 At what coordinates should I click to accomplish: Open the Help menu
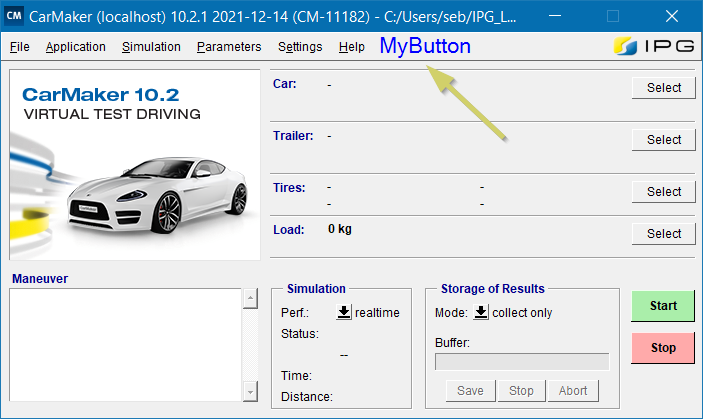coord(352,47)
